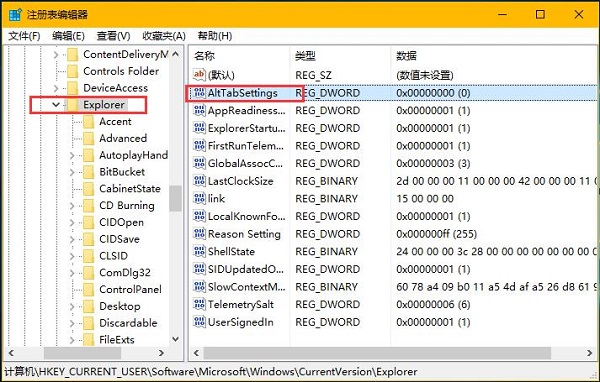600x382 pixels.
Task: Click values pane horizontal scroll left arrow
Action: pyautogui.click(x=196, y=353)
